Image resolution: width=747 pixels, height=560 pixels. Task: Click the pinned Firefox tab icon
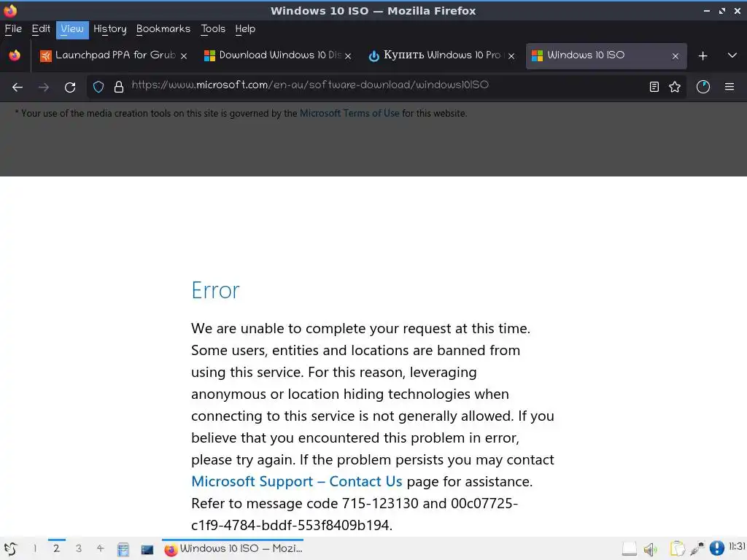pyautogui.click(x=15, y=55)
